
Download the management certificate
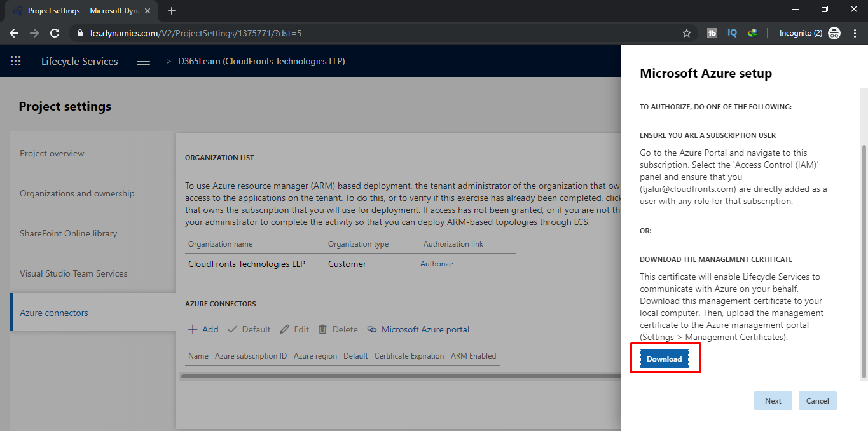click(x=664, y=359)
